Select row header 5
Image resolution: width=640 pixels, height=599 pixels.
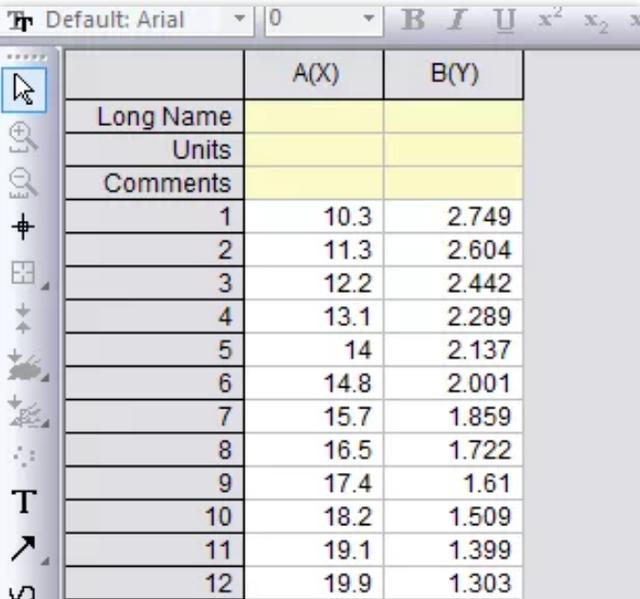pyautogui.click(x=155, y=350)
